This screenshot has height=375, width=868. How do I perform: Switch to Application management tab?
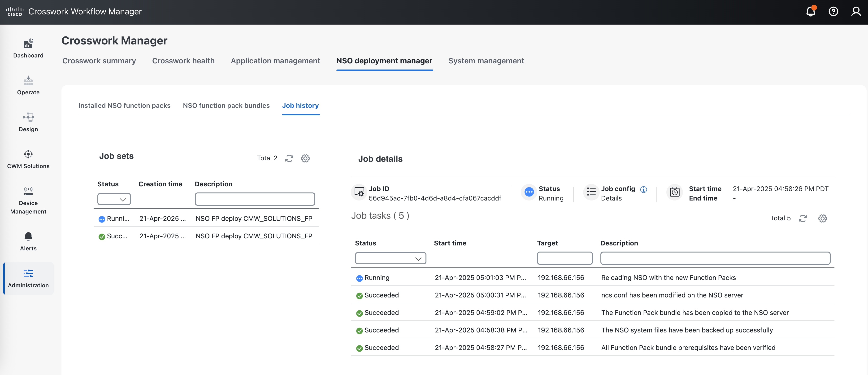(275, 61)
